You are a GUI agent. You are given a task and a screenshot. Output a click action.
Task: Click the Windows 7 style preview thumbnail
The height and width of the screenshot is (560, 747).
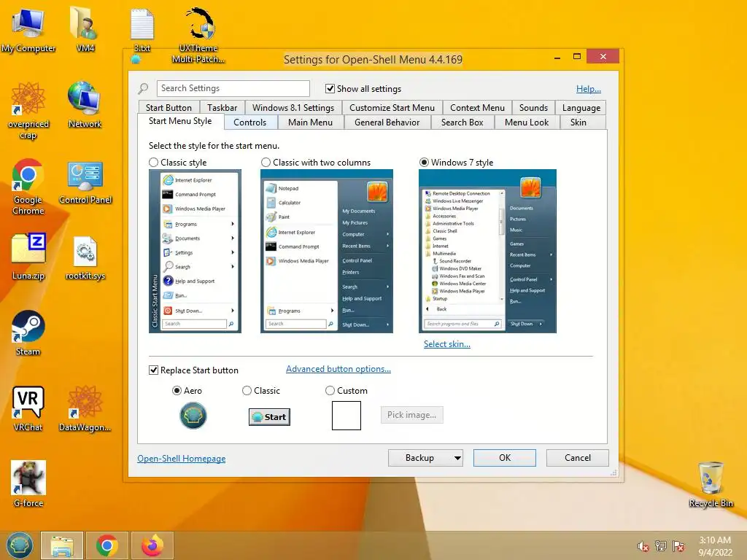click(x=487, y=251)
